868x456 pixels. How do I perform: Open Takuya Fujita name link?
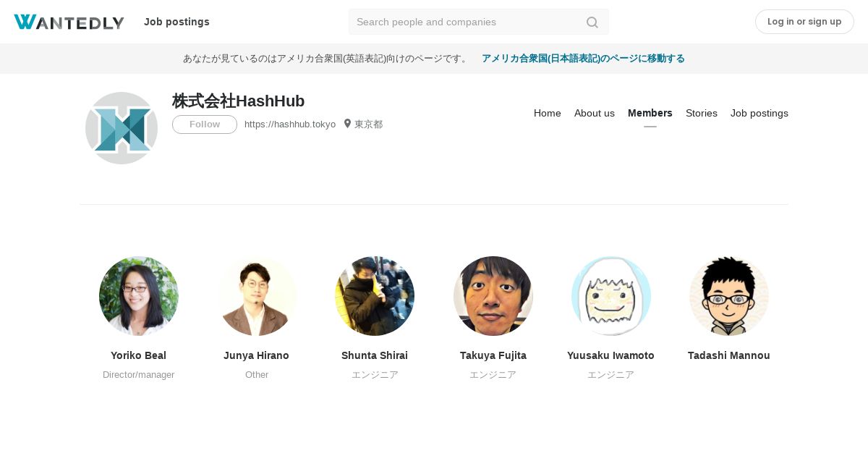[493, 355]
